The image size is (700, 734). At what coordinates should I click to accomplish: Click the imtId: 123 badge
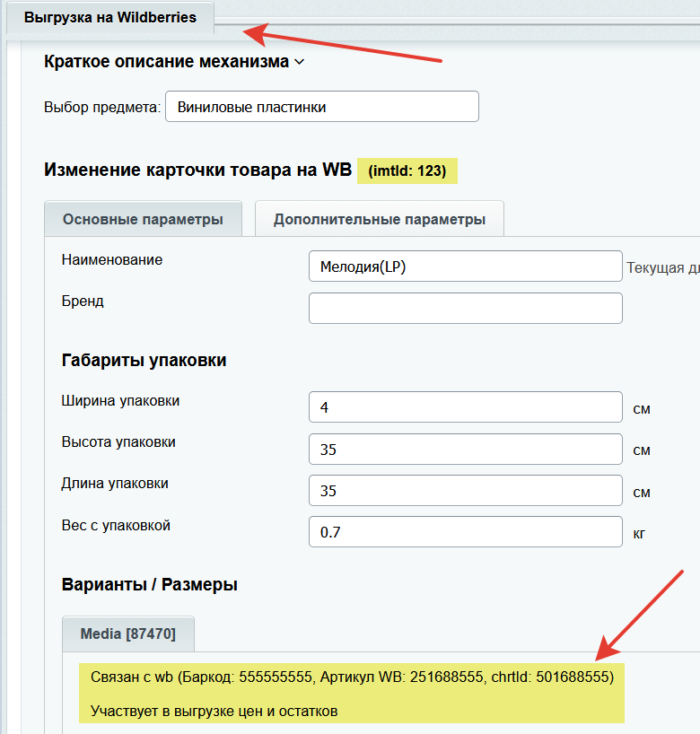pyautogui.click(x=407, y=170)
